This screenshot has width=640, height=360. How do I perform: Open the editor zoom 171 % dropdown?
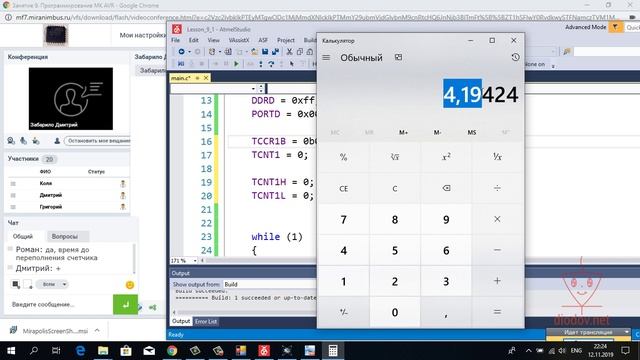coord(195,260)
